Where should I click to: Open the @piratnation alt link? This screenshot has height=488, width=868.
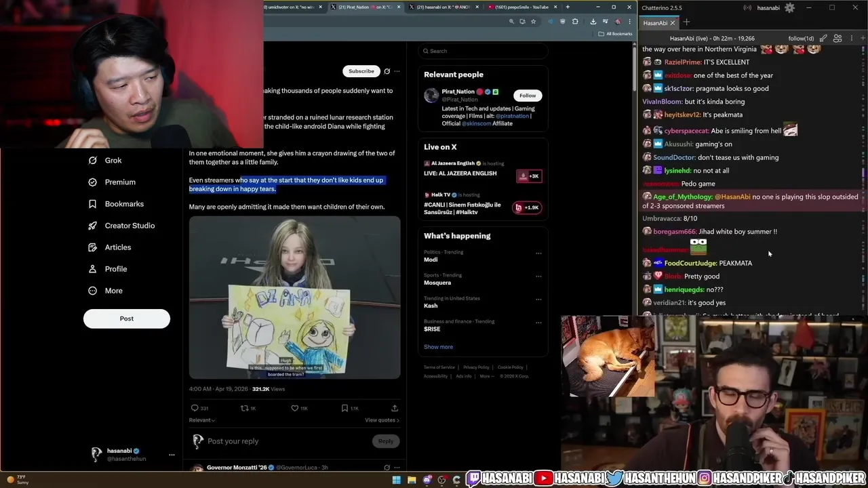tap(512, 116)
